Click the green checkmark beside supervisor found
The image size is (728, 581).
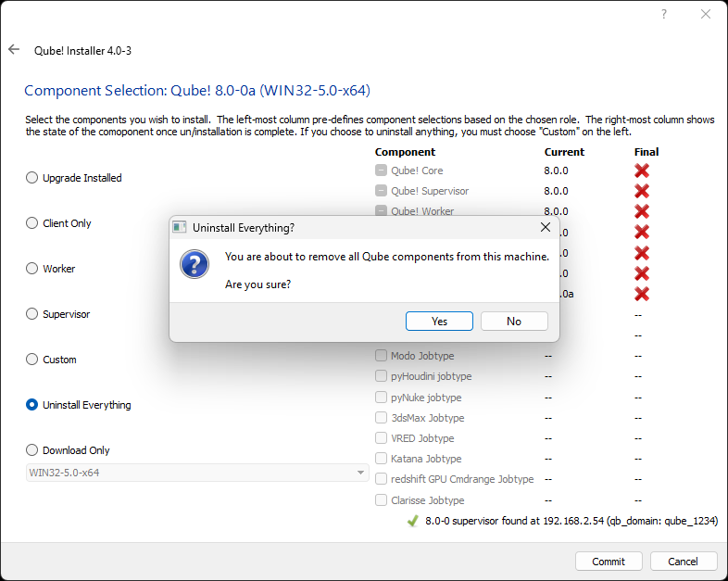(x=412, y=521)
